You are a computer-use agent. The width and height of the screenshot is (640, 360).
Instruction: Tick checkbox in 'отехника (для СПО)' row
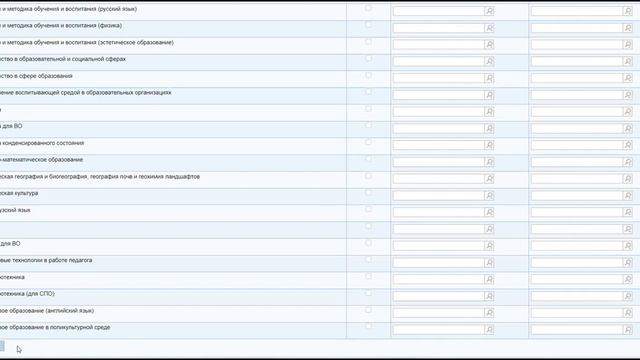pos(368,293)
